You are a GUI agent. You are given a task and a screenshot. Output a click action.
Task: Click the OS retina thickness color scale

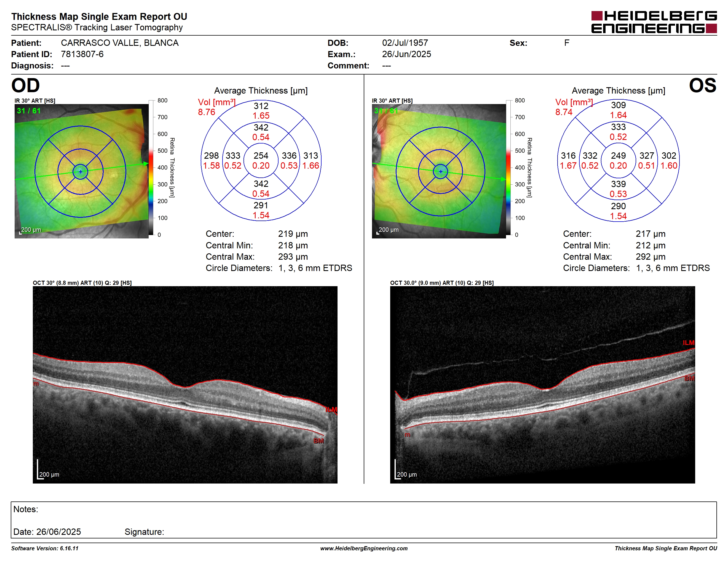click(508, 168)
